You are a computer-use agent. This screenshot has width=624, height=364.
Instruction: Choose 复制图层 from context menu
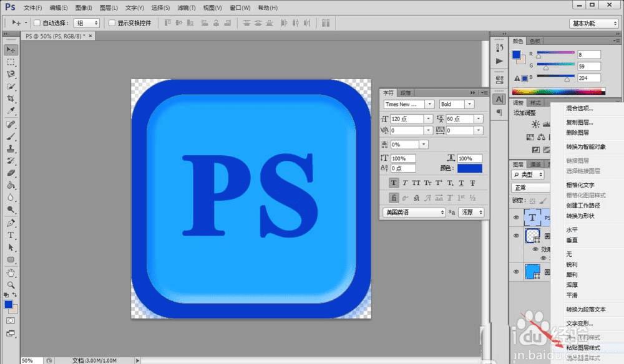click(x=580, y=122)
